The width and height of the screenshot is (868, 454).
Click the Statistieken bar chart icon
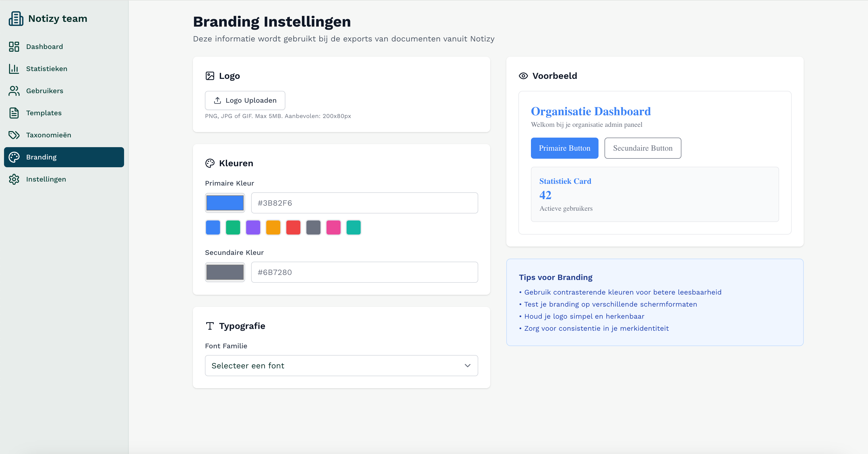(x=14, y=69)
